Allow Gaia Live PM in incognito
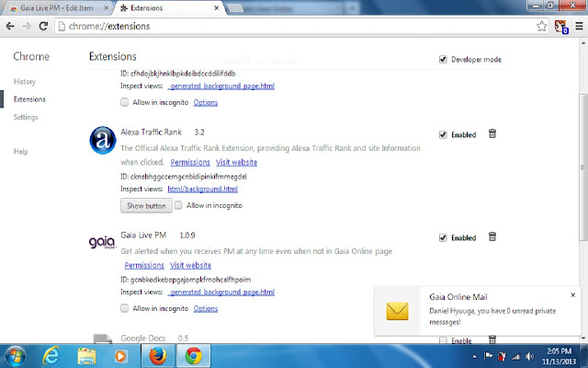Screen dimensions: 588x368 [125, 308]
